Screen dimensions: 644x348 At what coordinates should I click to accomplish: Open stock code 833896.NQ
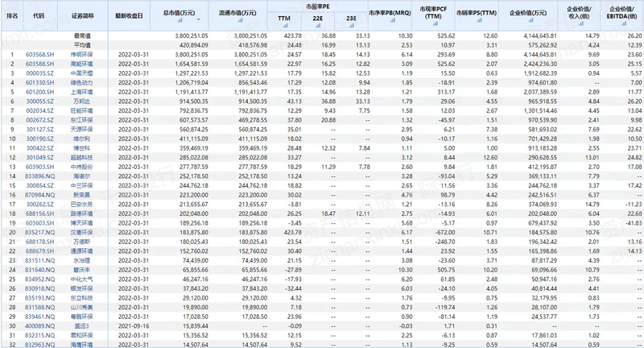(x=39, y=176)
